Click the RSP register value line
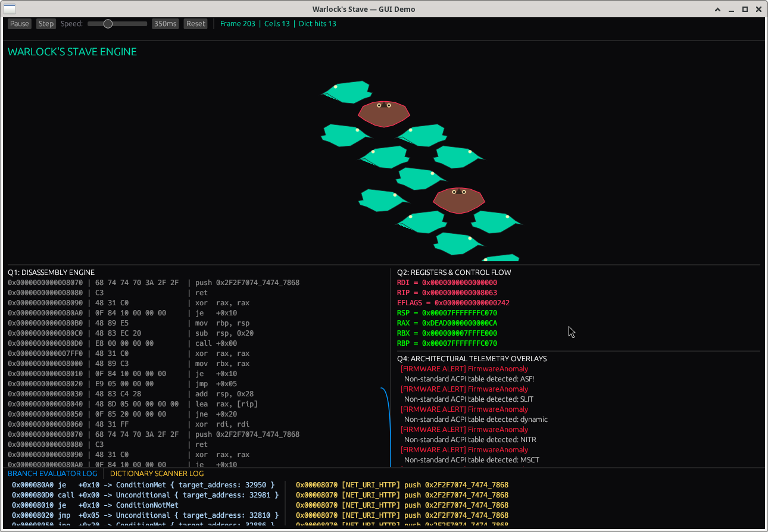The image size is (768, 532). pos(447,313)
